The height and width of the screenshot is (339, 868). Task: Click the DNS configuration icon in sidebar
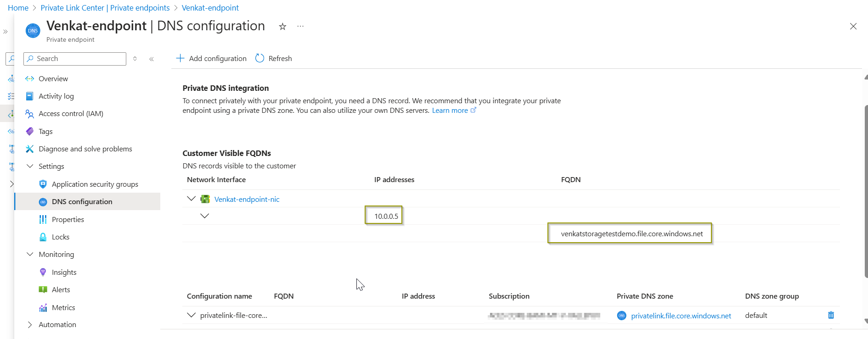click(x=43, y=202)
